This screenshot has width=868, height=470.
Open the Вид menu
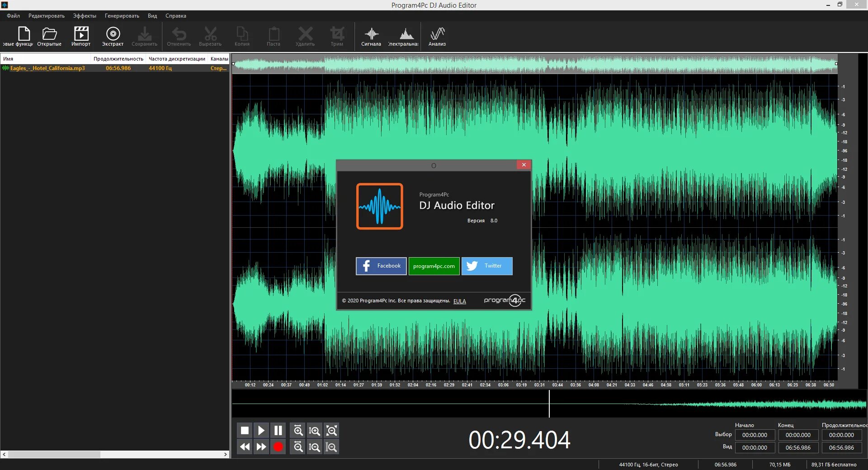coord(152,16)
